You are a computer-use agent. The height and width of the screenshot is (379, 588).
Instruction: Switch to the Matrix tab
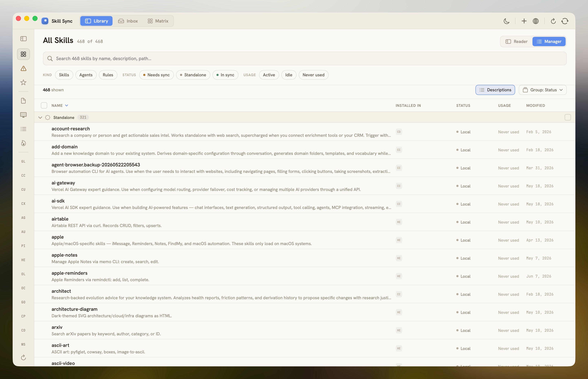[x=158, y=21]
